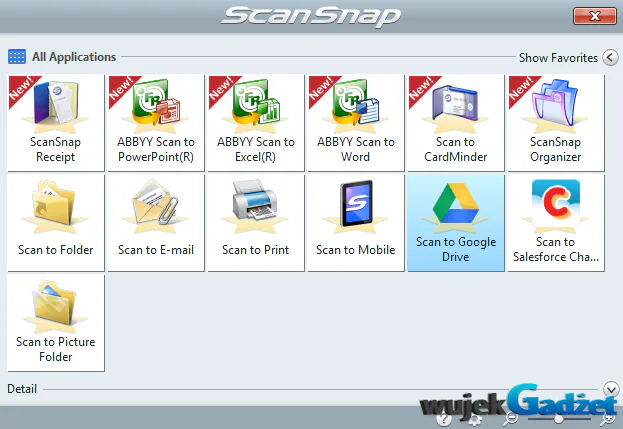The image size is (623, 429).
Task: Launch ABBYY Scan to Excel(R)
Action: (256, 123)
